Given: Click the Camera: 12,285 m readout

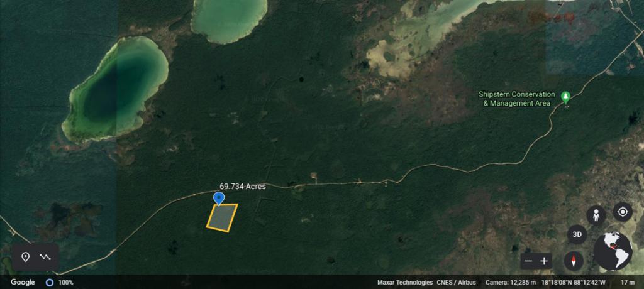Looking at the screenshot, I should pyautogui.click(x=511, y=283).
